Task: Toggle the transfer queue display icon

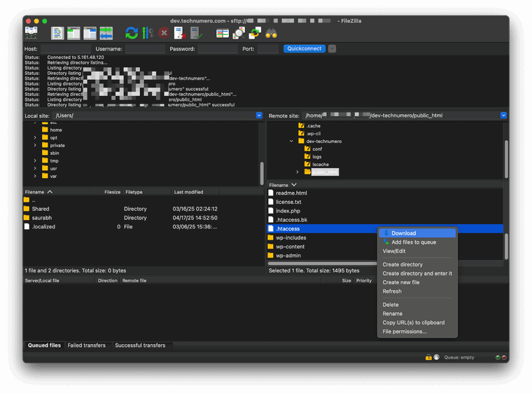Action: [106, 34]
